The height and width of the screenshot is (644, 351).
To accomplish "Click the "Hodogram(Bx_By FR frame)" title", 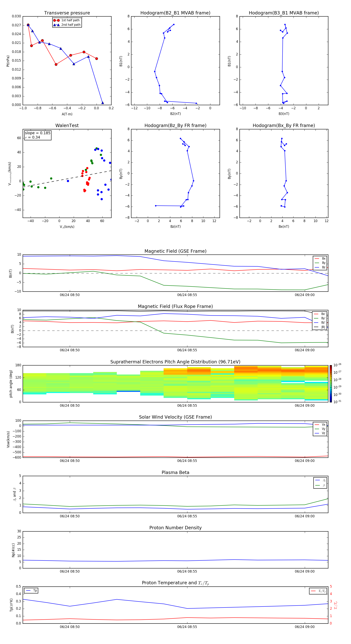I will click(284, 125).
